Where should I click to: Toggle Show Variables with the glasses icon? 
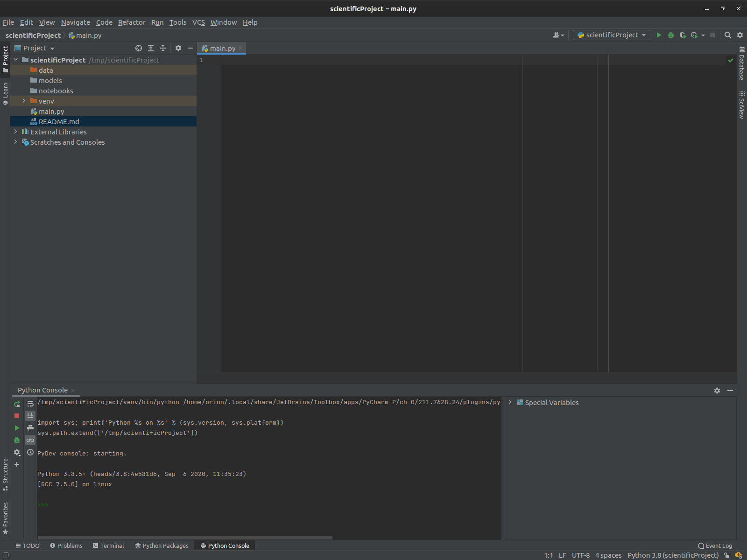click(x=30, y=440)
